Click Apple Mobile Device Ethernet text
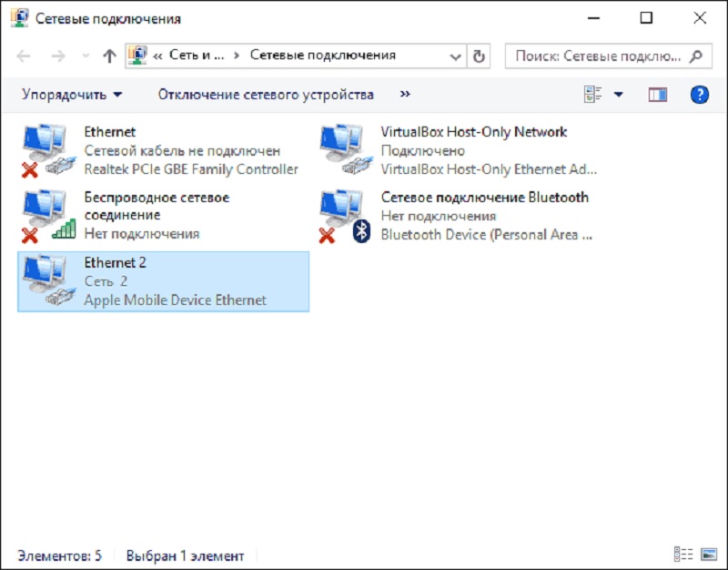The height and width of the screenshot is (570, 728). click(175, 300)
